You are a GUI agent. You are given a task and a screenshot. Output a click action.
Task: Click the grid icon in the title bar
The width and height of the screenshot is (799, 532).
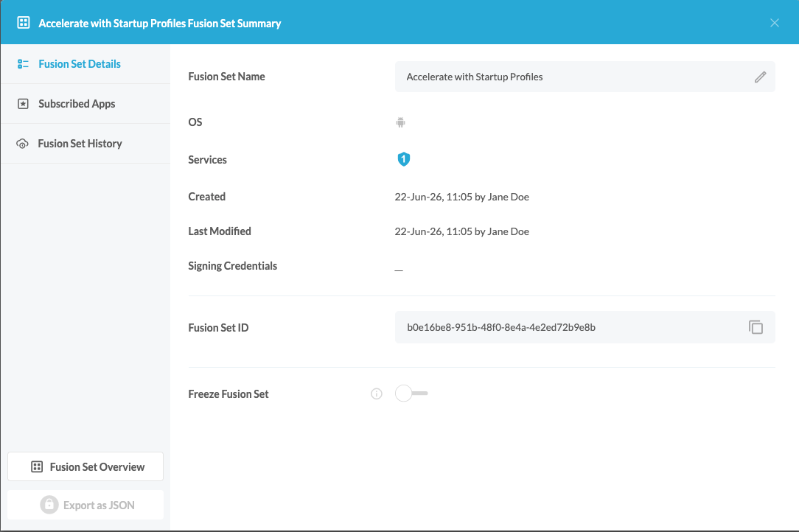(24, 22)
